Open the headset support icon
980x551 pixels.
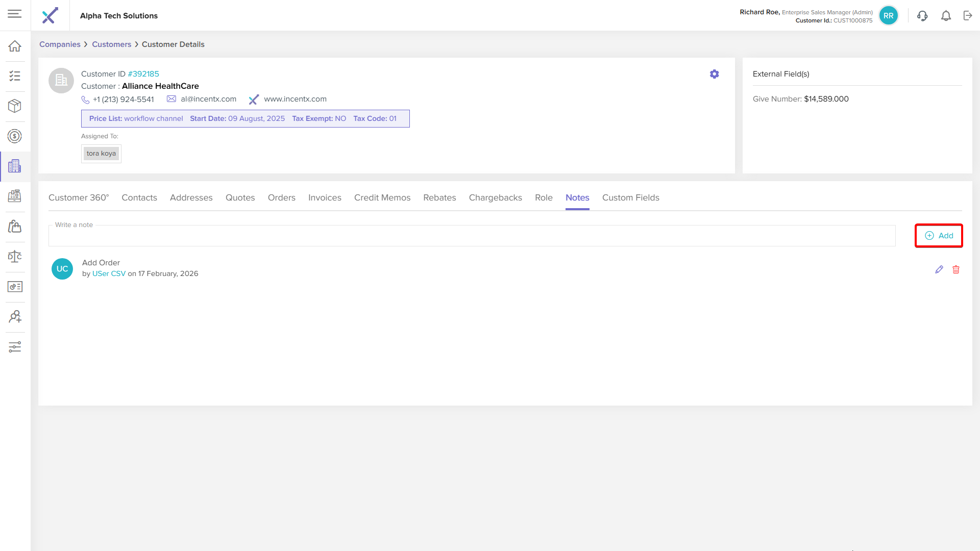[x=922, y=16]
